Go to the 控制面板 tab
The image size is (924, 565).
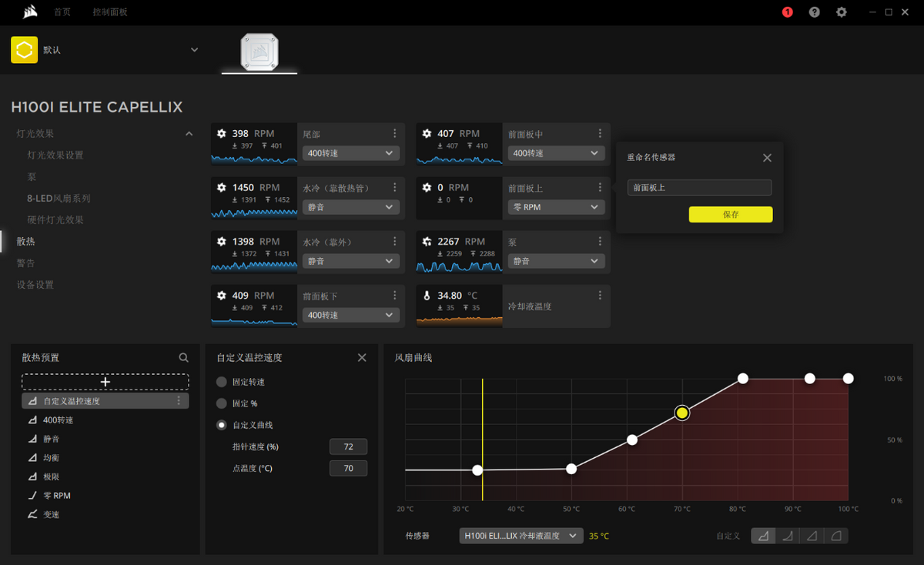tap(110, 12)
